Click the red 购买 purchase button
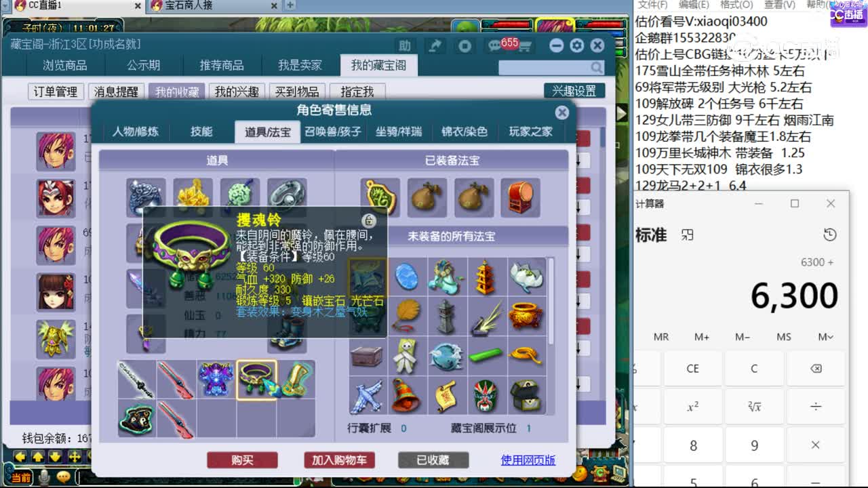The image size is (868, 488). (242, 460)
